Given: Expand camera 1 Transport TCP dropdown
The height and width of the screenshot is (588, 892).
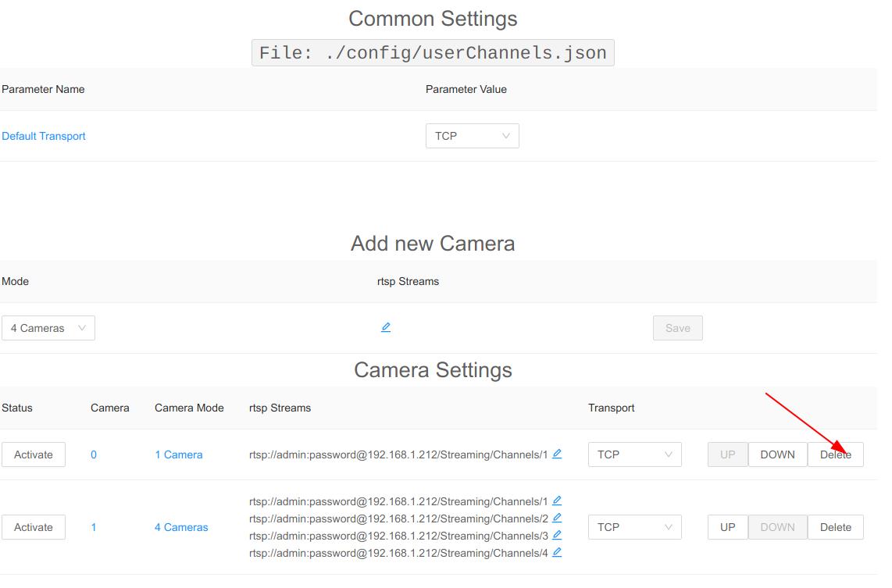Looking at the screenshot, I should (x=634, y=527).
